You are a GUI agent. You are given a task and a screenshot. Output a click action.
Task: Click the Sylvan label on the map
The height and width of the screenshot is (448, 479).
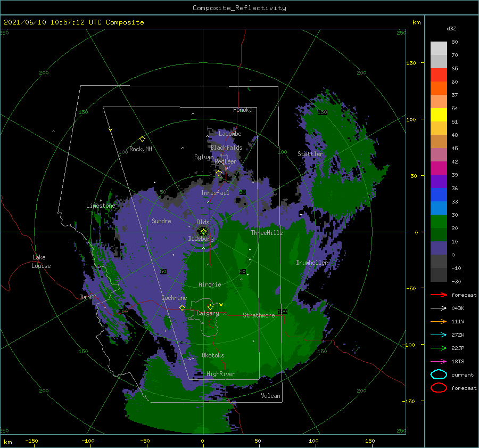click(204, 157)
